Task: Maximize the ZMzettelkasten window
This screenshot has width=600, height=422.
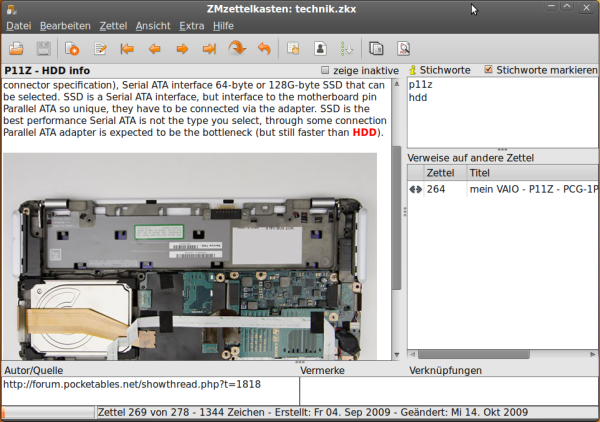Action: pos(567,7)
